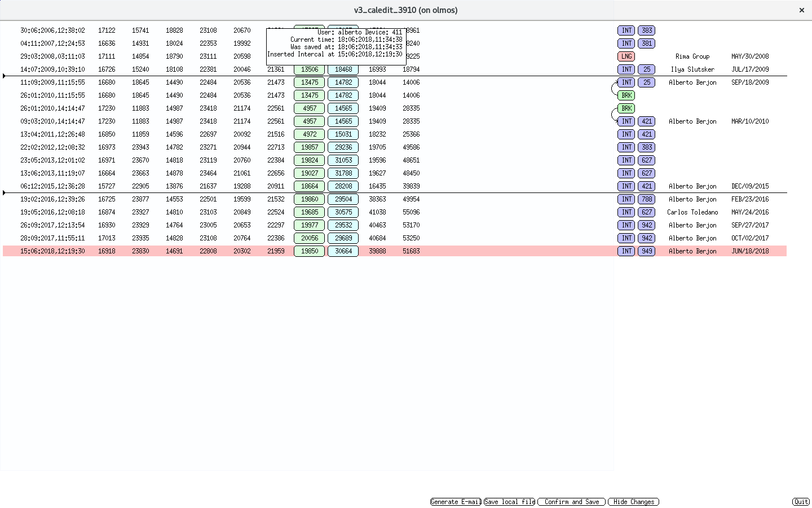Click the green 19860 value box

pos(309,199)
